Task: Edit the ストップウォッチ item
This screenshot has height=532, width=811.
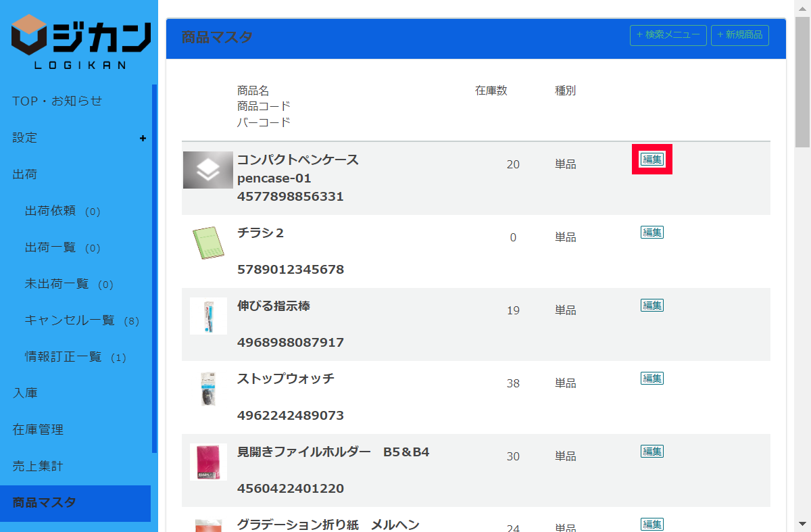Action: click(652, 379)
